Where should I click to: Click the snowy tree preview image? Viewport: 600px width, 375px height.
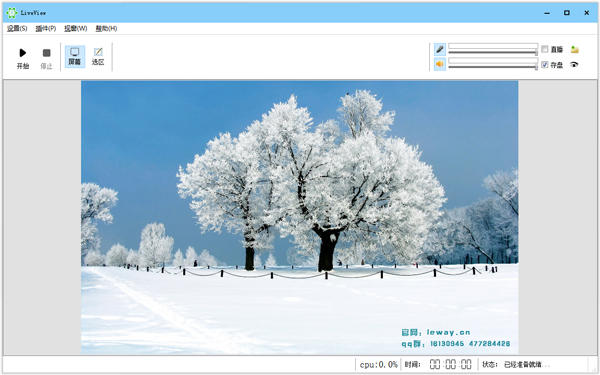[300, 217]
